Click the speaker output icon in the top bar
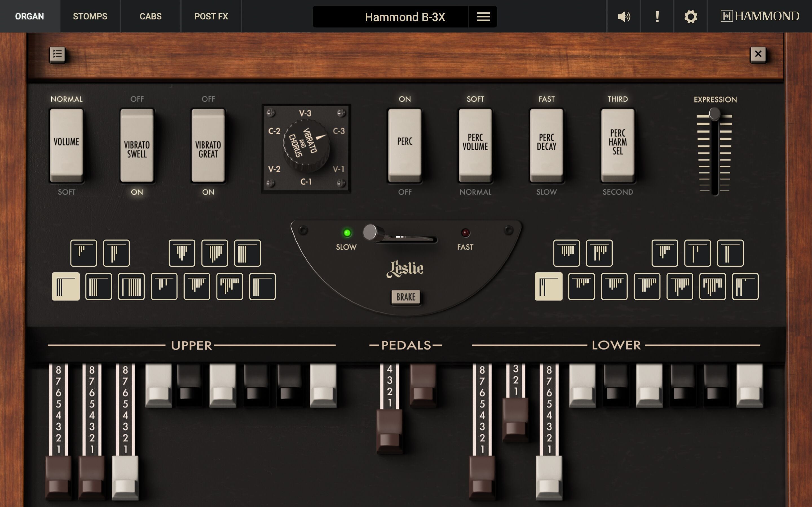This screenshot has width=812, height=507. tap(623, 16)
